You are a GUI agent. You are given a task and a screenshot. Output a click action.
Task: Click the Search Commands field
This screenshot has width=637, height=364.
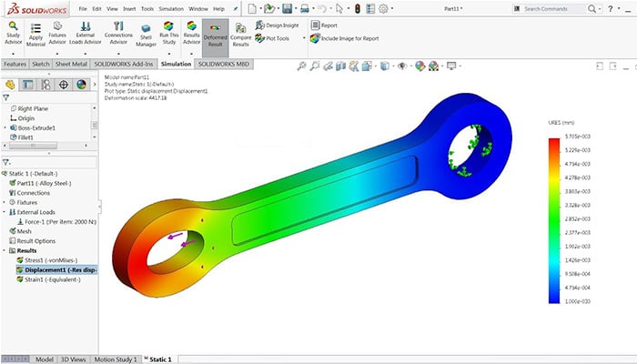[550, 8]
